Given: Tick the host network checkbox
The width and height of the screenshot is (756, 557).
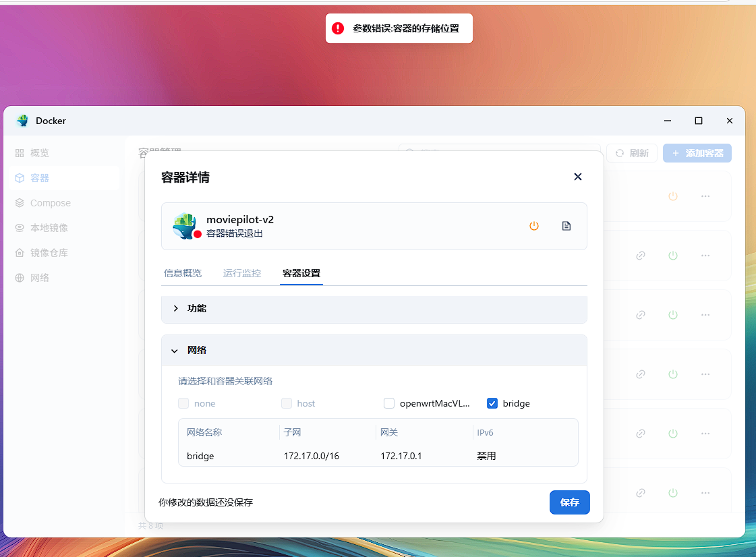Looking at the screenshot, I should pos(287,403).
